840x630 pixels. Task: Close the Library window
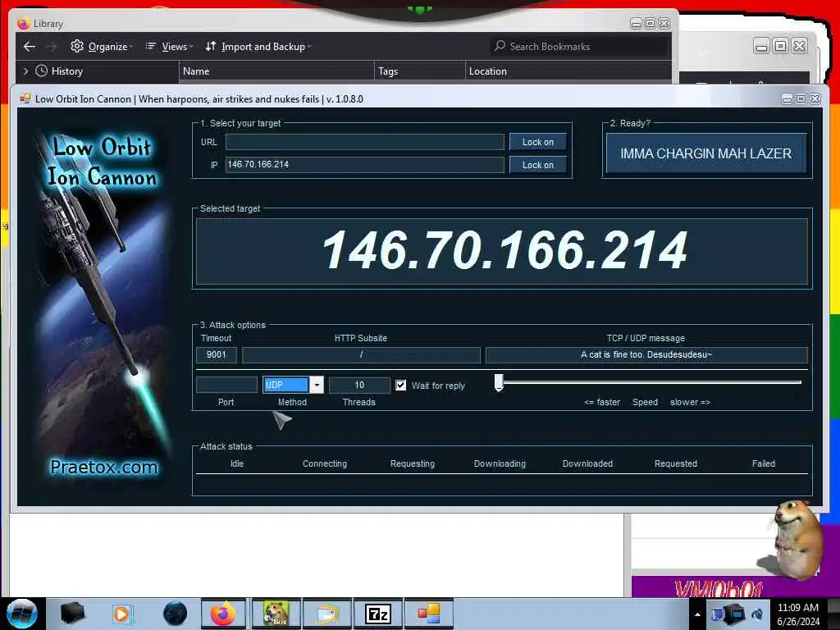tap(664, 23)
